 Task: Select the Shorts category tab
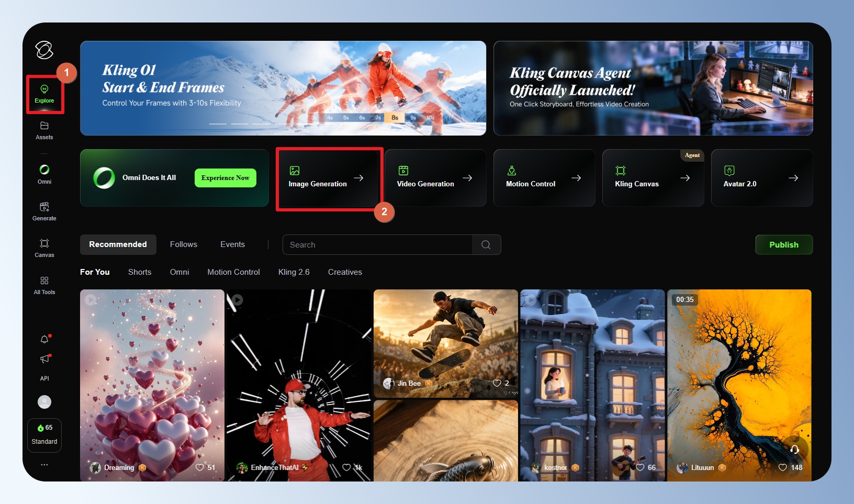click(140, 272)
